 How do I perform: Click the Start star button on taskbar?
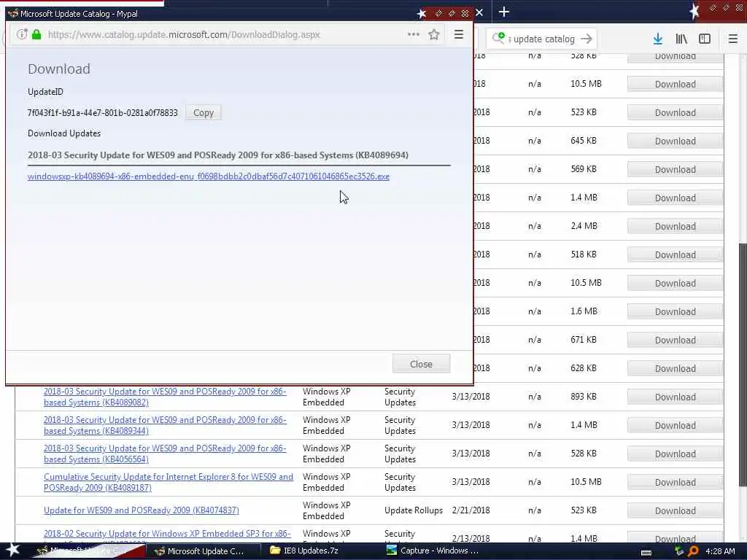13,550
